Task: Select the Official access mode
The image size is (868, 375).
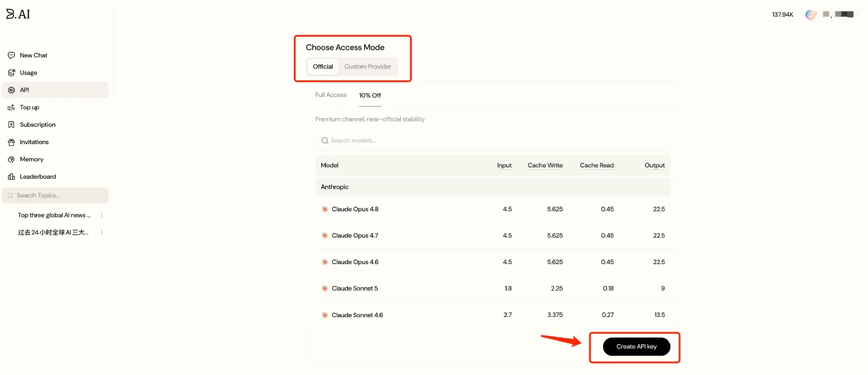Action: [323, 66]
